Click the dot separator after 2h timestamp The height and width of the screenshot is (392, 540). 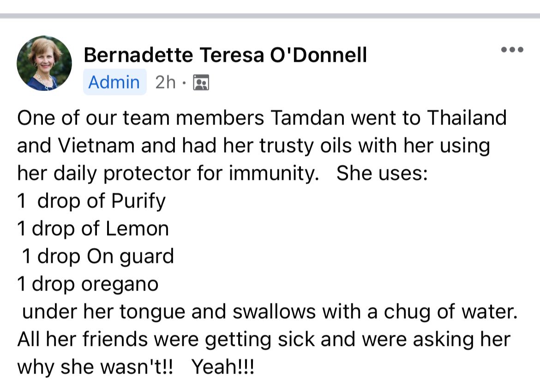point(185,82)
